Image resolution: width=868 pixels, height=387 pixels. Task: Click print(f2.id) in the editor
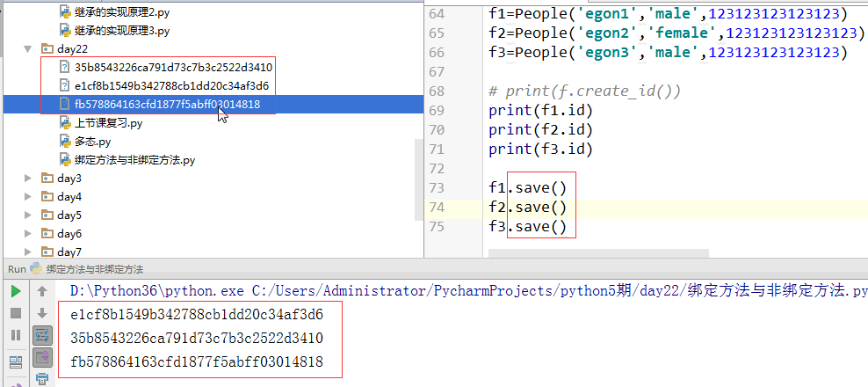(541, 130)
